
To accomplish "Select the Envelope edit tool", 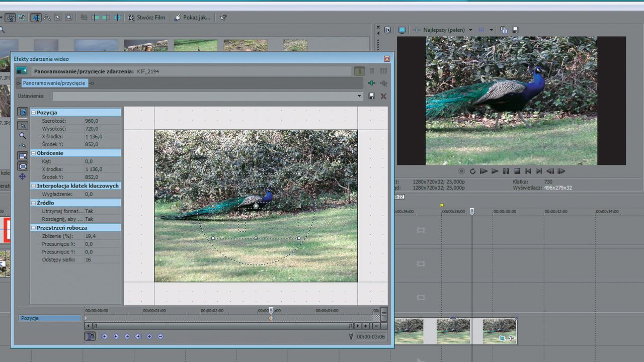I will (x=47, y=17).
